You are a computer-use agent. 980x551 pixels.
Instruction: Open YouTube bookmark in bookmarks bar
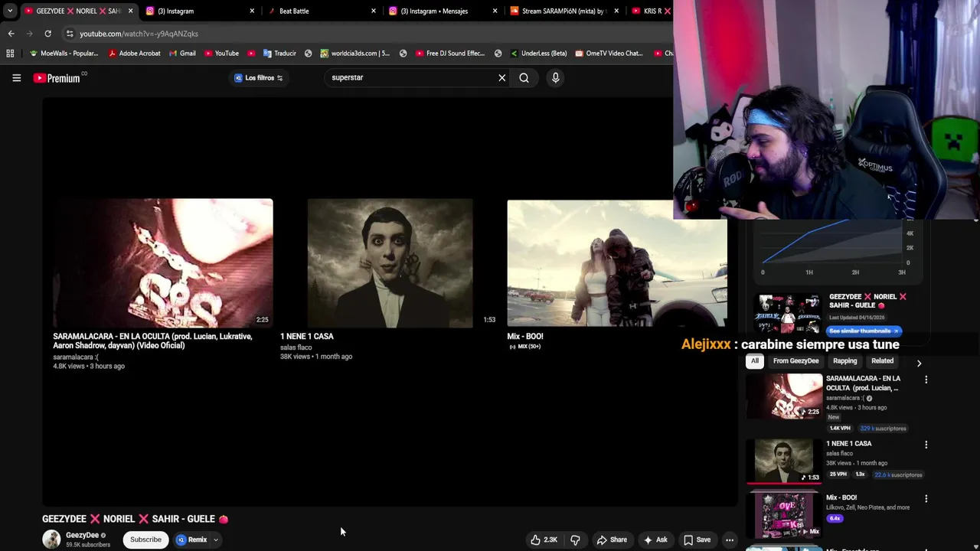tap(221, 54)
